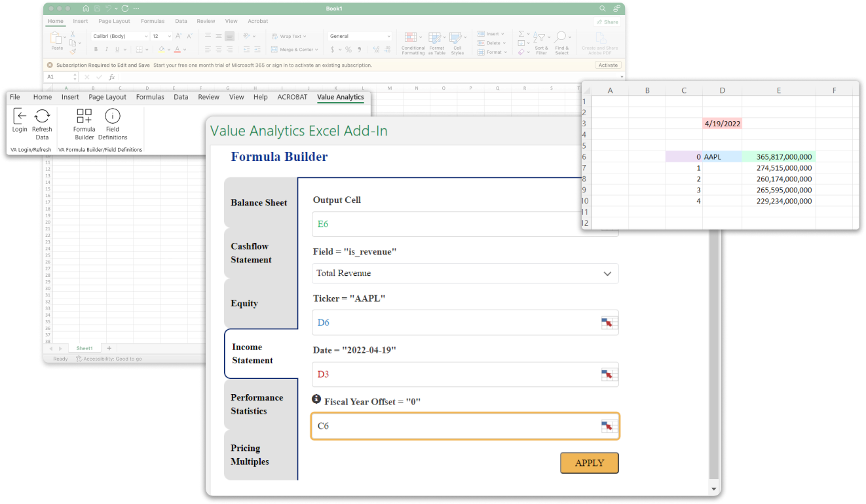Viewport: 866px width, 504px height.
Task: Click the Home icon in Excel title bar
Action: coord(86,9)
